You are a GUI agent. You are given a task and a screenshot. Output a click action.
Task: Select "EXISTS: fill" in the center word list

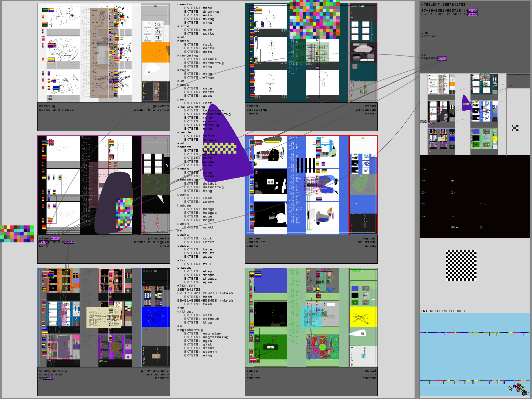tap(198, 264)
